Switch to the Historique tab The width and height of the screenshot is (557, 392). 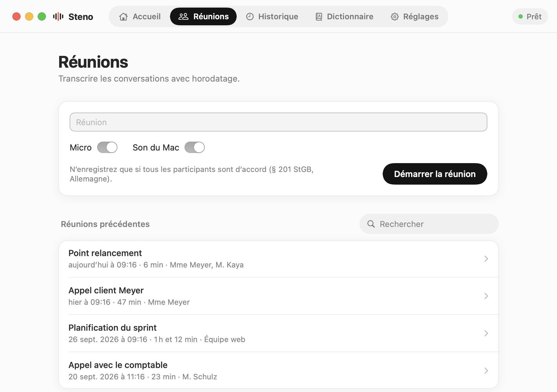click(x=272, y=16)
